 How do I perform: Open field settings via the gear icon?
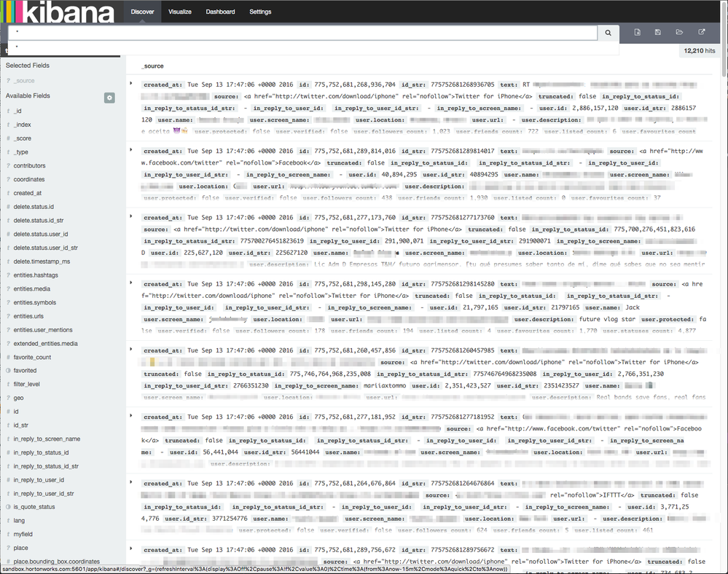[109, 98]
